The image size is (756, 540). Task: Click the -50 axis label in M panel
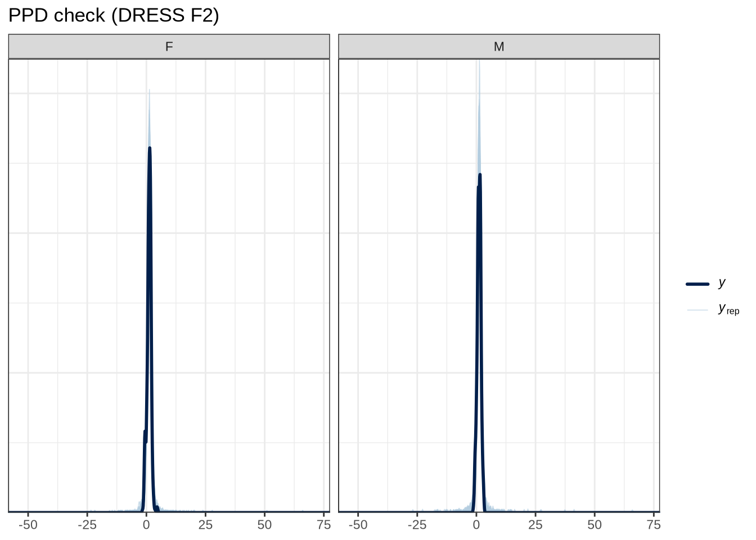tap(358, 525)
